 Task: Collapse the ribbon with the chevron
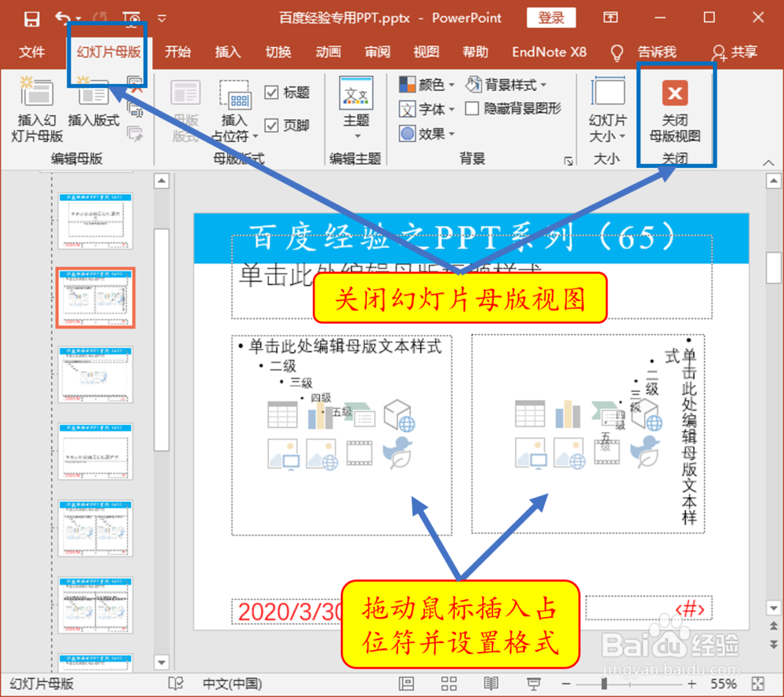point(768,162)
